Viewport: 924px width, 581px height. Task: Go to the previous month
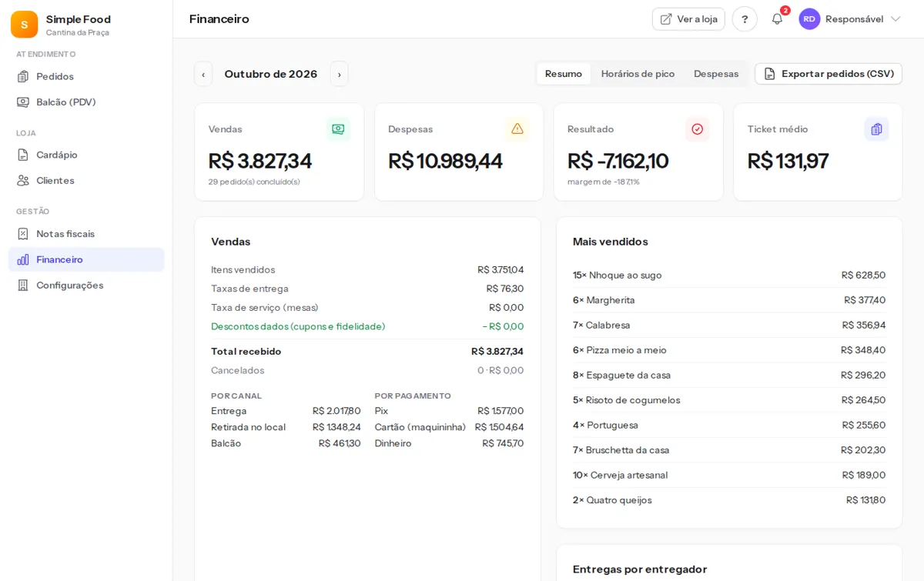click(203, 74)
